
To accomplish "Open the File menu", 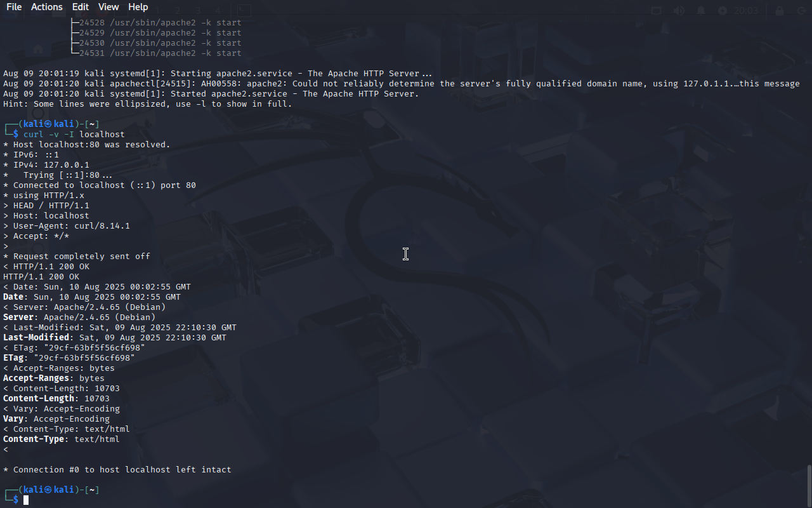I will click(14, 7).
